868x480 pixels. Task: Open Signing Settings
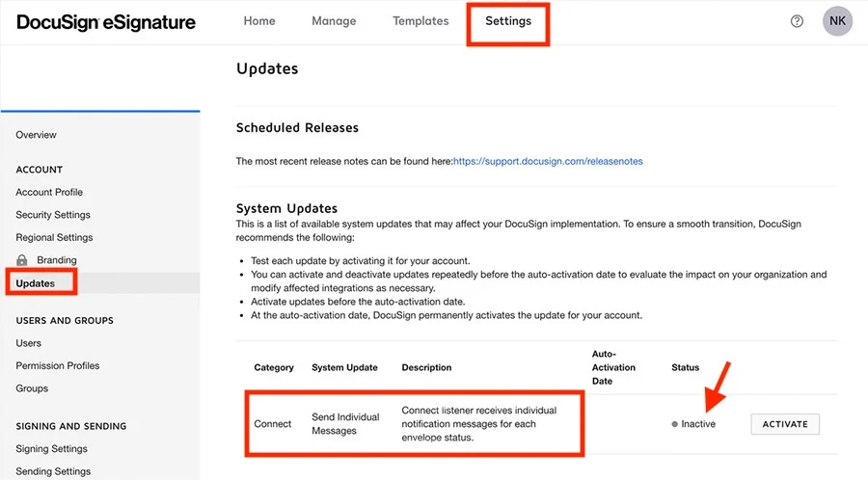[x=51, y=448]
